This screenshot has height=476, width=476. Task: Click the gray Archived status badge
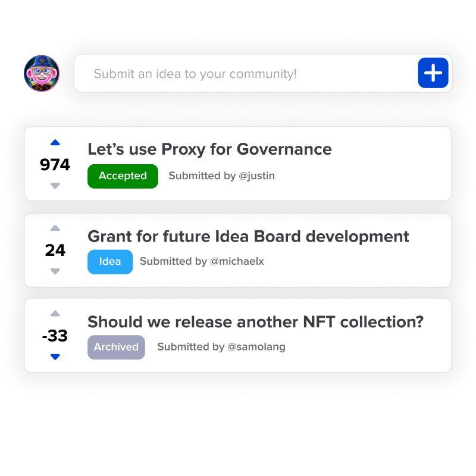(x=116, y=347)
